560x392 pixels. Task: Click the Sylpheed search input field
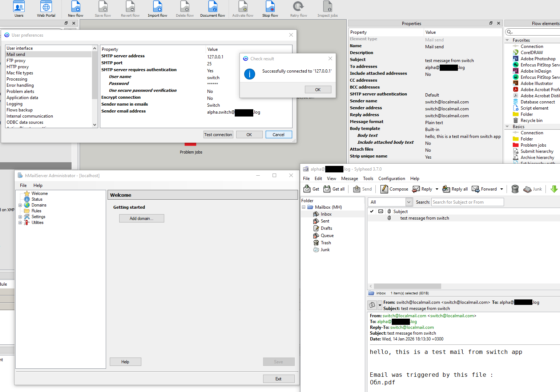467,202
